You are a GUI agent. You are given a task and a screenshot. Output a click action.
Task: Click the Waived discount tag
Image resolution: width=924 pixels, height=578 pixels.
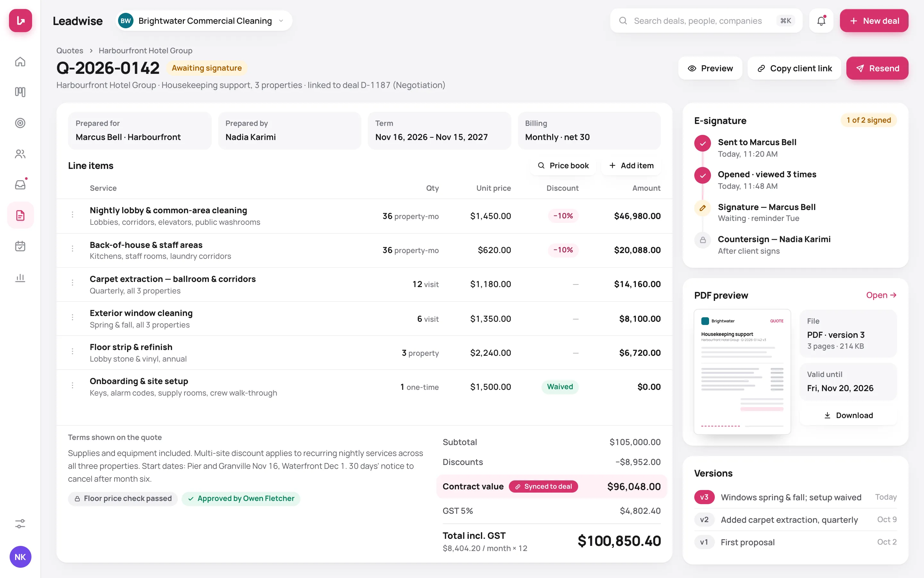(x=560, y=387)
